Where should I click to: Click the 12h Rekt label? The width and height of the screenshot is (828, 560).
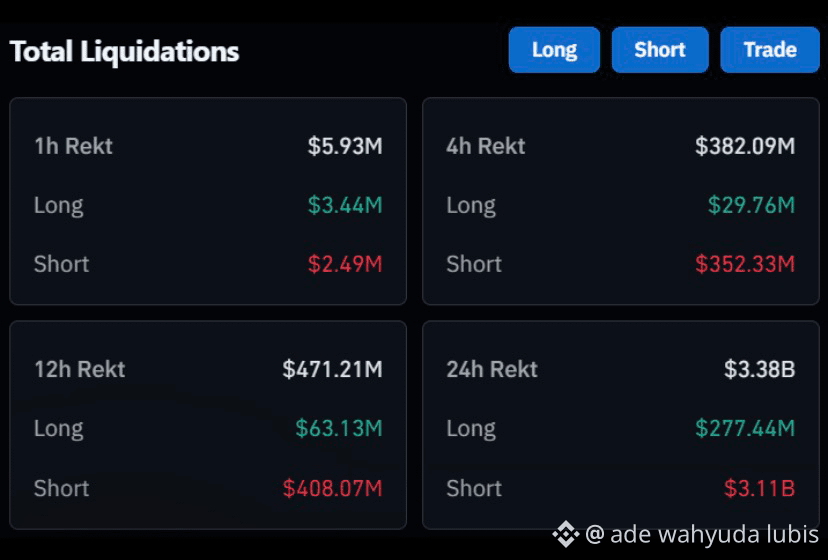80,370
